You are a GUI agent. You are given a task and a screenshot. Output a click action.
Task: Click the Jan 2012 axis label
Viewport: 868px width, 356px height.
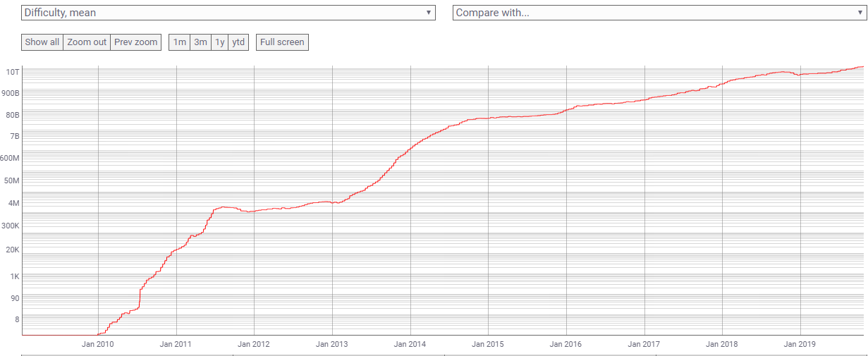click(x=253, y=344)
